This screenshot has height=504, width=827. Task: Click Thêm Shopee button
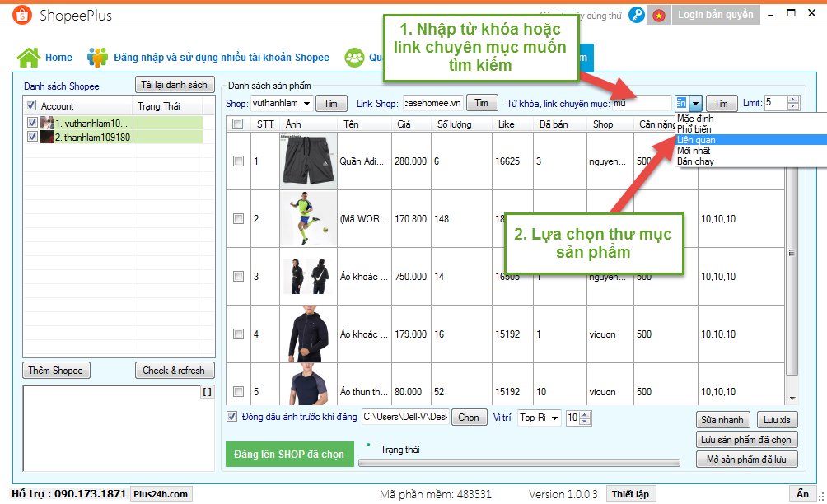56,371
